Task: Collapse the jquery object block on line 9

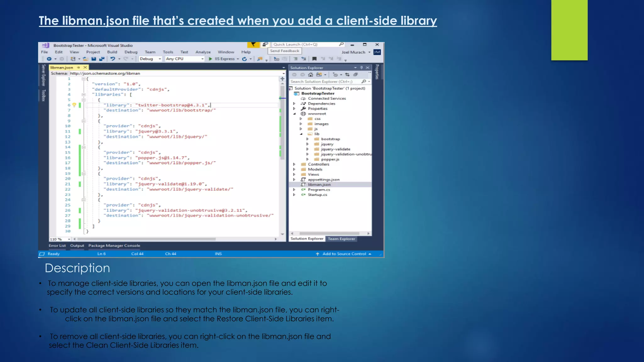Action: point(84,121)
